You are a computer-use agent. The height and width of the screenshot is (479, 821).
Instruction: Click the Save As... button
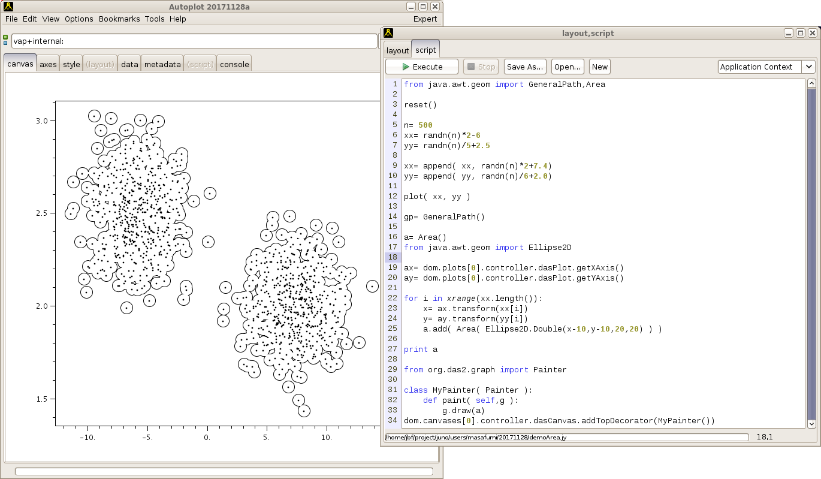pos(525,67)
